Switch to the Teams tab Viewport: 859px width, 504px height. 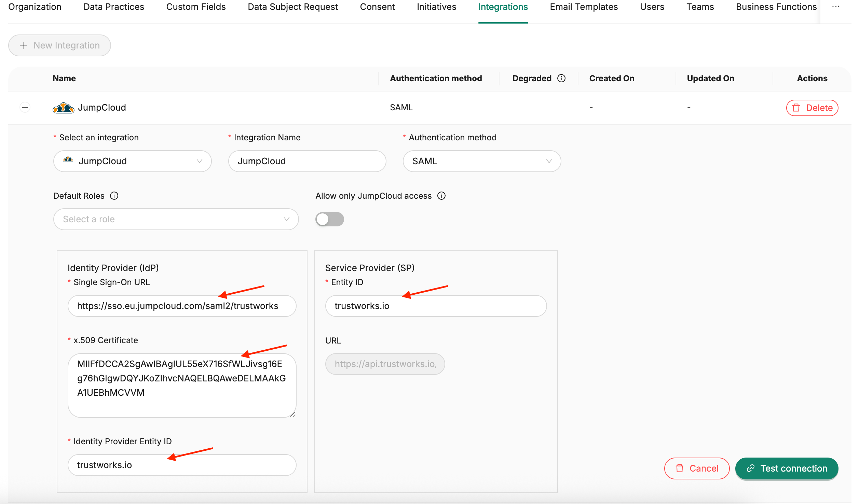point(700,7)
